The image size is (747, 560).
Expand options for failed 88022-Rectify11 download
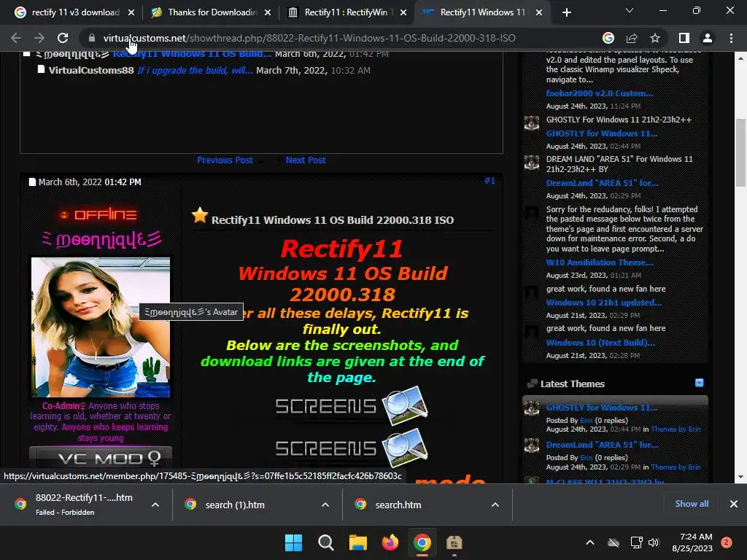155,505
